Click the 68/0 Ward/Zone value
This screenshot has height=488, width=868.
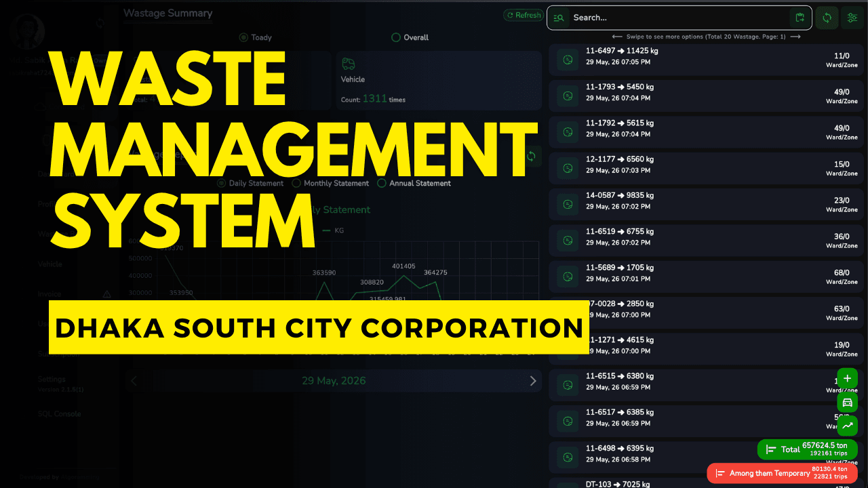pos(842,272)
